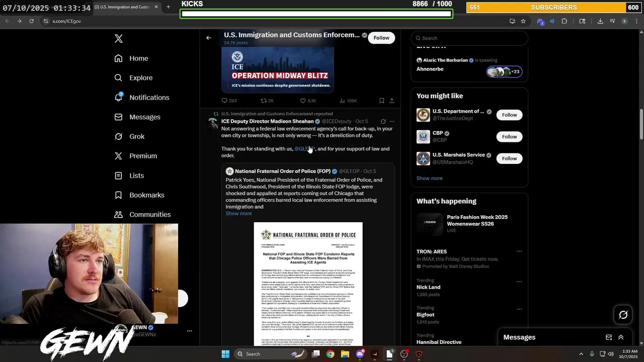
Task: Open more options on Madison Sheahan's post
Action: [x=392, y=121]
